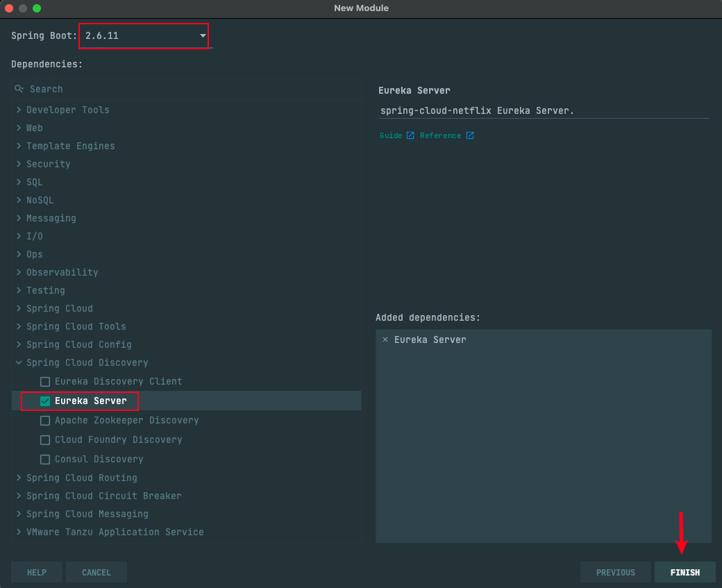This screenshot has width=722, height=588.
Task: Close the New Module window
Action: click(9, 8)
